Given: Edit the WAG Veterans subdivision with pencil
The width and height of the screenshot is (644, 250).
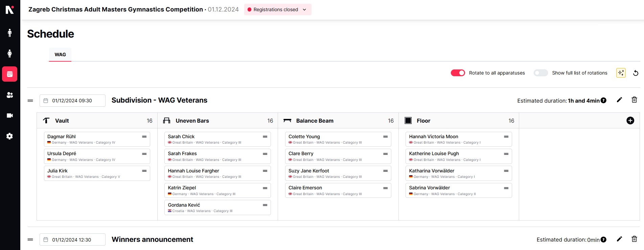Looking at the screenshot, I should (x=619, y=100).
